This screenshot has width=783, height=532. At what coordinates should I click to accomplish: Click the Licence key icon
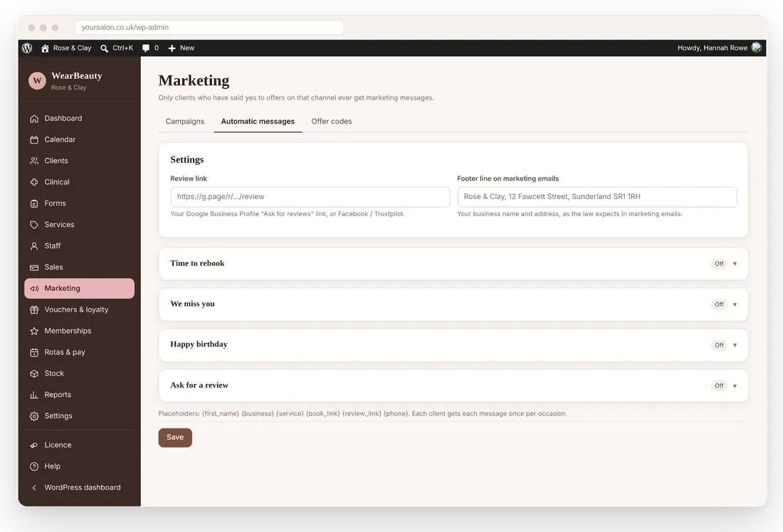click(x=34, y=445)
